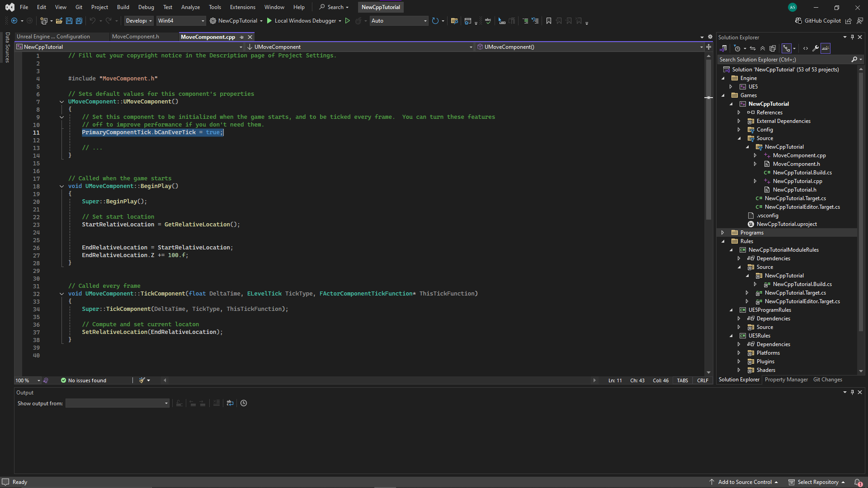The image size is (868, 488).
Task: Select NewCppTutorial.uproject in Solution Explorer
Action: [787, 224]
